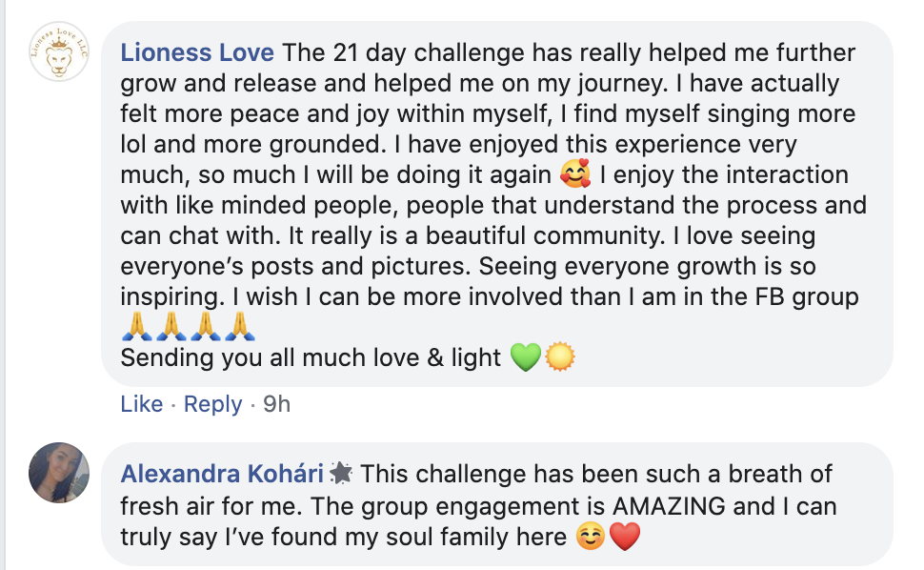924x570 pixels.
Task: Click the Alexandra Kohári name link
Action: 222,474
